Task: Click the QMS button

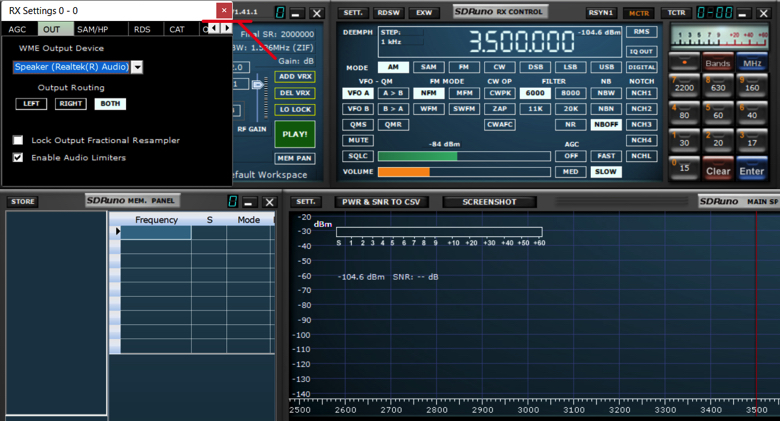Action: pos(358,125)
